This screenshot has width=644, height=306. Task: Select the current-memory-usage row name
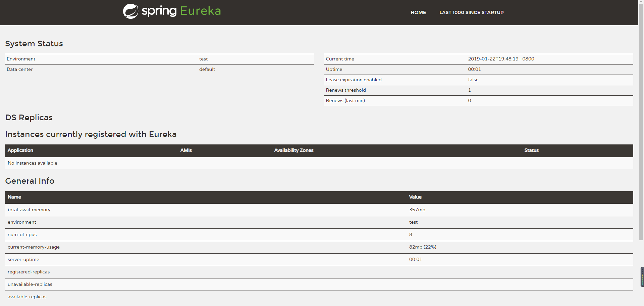[34, 247]
